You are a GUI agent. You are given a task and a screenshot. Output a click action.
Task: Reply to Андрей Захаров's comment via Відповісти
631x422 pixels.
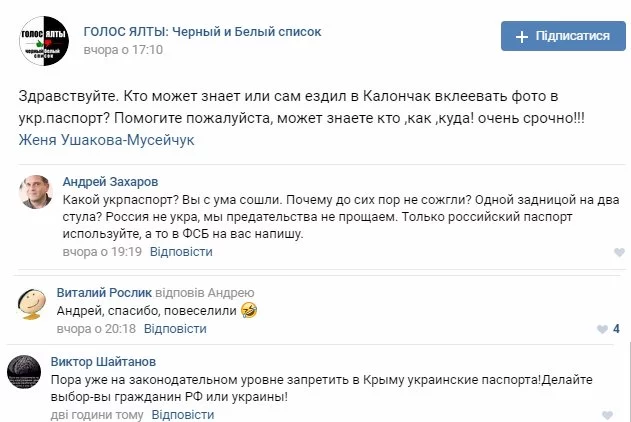(x=181, y=252)
